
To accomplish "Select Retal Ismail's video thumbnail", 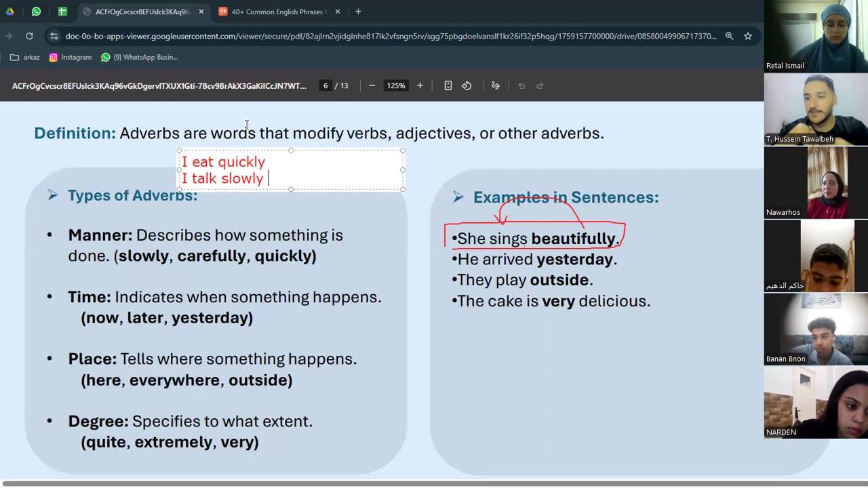I will [816, 36].
